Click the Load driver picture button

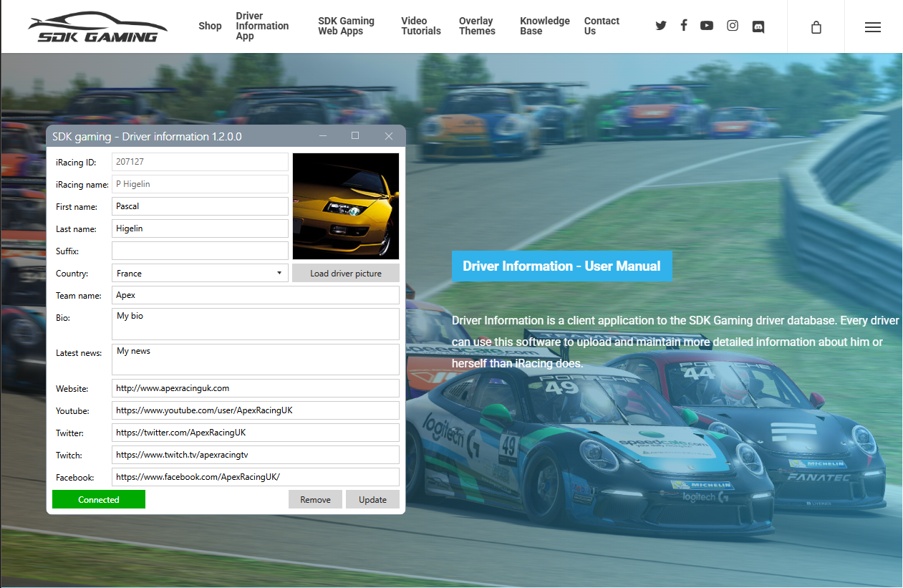tap(346, 273)
